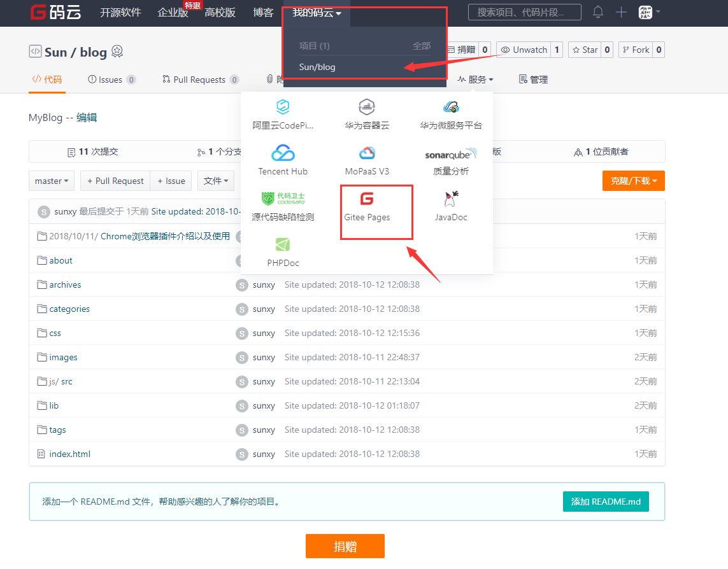Open the categories folder
This screenshot has width=728, height=569.
69,309
